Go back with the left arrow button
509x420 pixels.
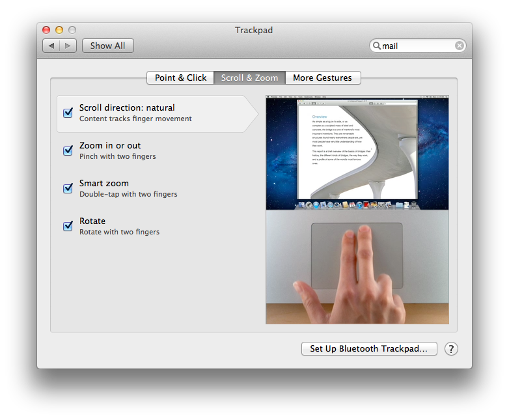(x=51, y=46)
